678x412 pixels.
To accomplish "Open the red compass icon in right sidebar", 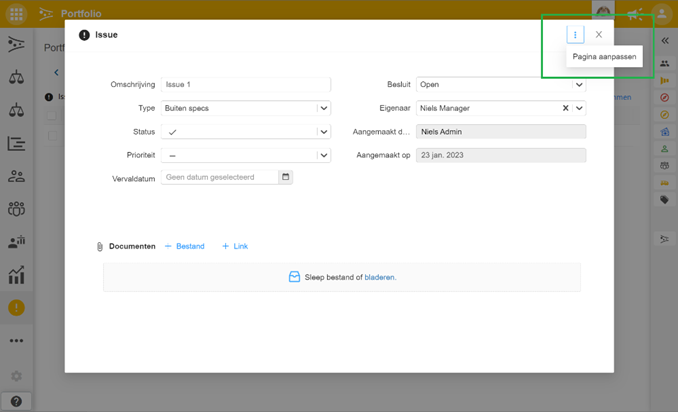I will tap(665, 98).
